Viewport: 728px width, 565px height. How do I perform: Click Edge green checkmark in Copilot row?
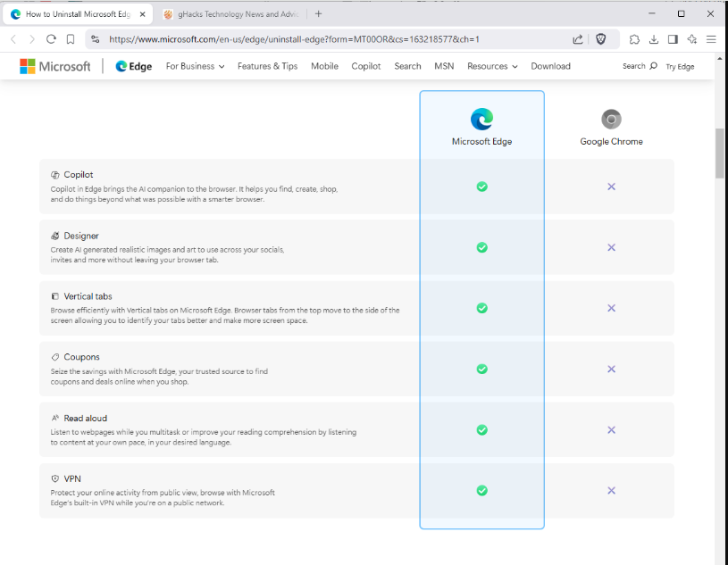click(x=482, y=187)
